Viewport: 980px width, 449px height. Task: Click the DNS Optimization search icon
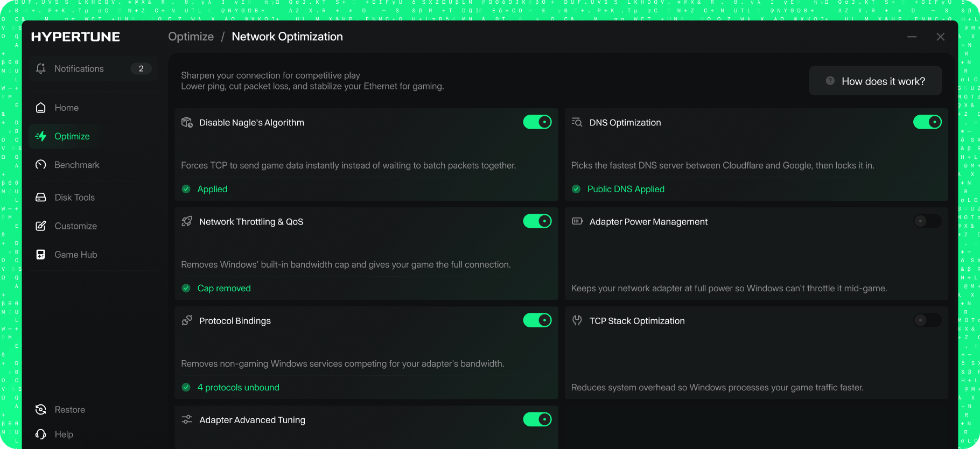click(577, 122)
